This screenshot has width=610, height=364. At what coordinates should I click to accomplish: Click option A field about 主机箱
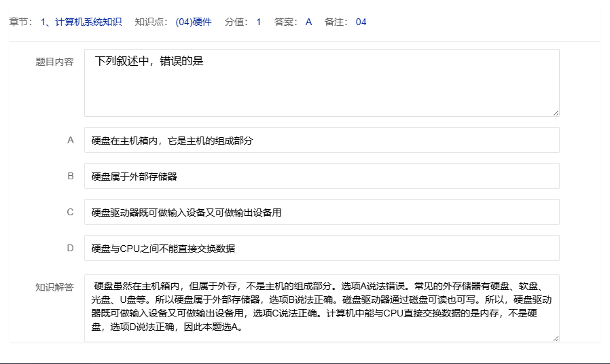point(321,141)
